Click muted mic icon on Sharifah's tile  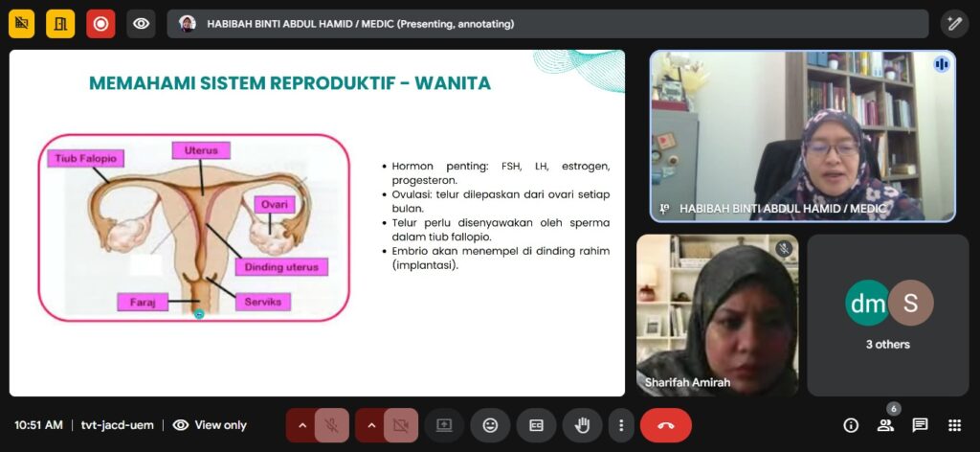pyautogui.click(x=784, y=249)
